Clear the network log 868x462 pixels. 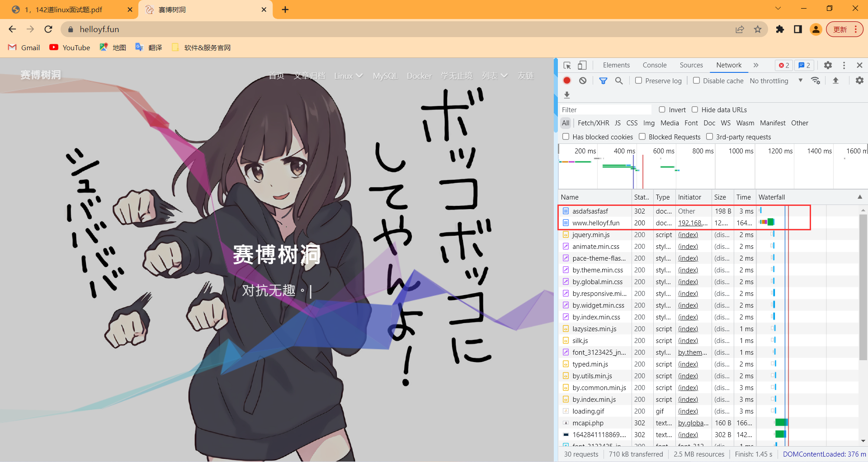point(583,81)
